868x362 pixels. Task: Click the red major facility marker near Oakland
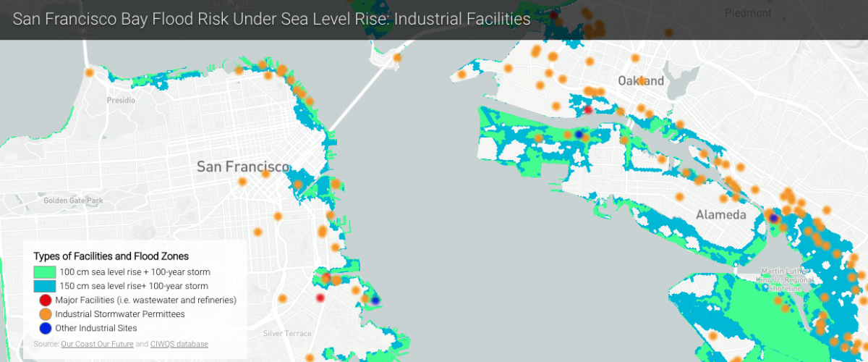(588, 110)
